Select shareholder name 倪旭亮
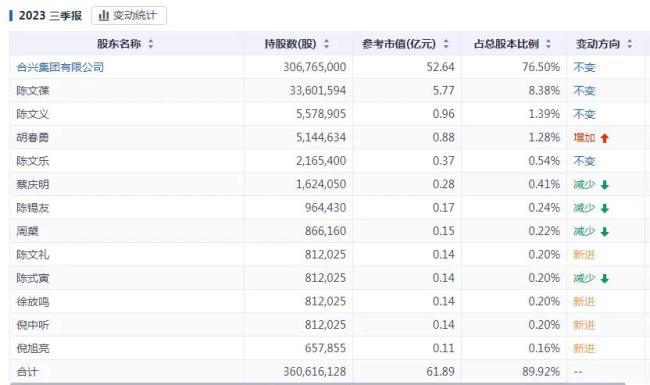This screenshot has width=650, height=385. pyautogui.click(x=33, y=348)
